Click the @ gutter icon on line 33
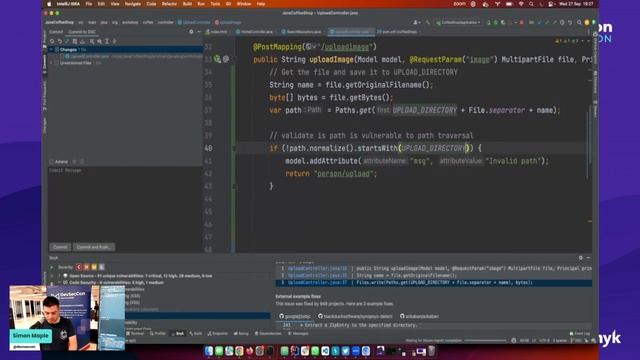The width and height of the screenshot is (640, 360). point(226,59)
